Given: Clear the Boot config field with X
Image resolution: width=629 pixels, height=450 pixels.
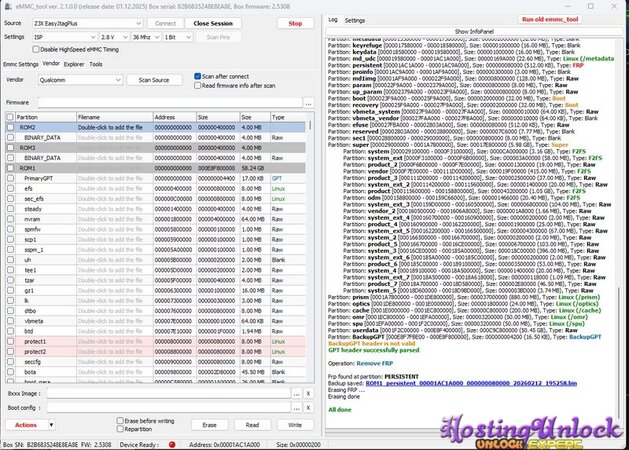Looking at the screenshot, I should coord(310,408).
